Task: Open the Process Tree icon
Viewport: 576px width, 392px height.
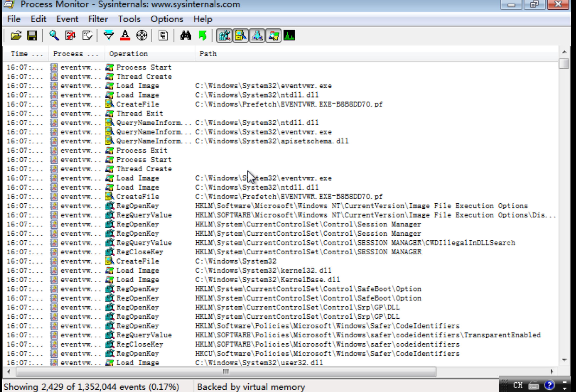Action: click(x=163, y=36)
